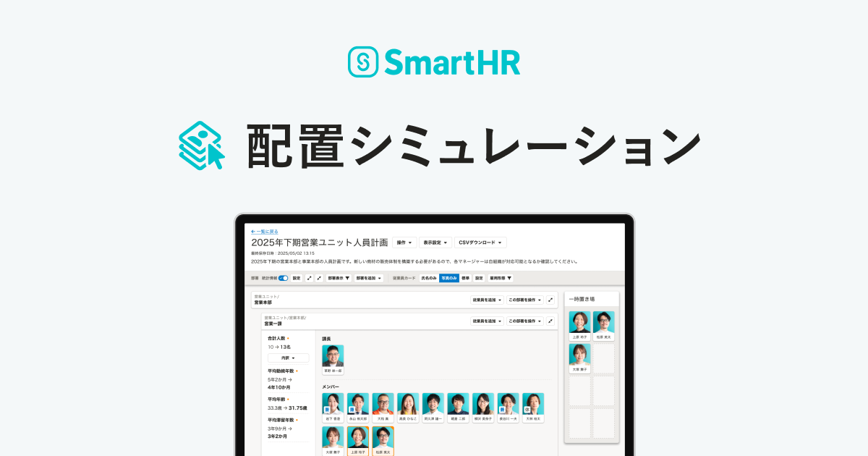Click 設定 button in the 従業員カード group
This screenshot has width=868, height=456.
coord(479,278)
